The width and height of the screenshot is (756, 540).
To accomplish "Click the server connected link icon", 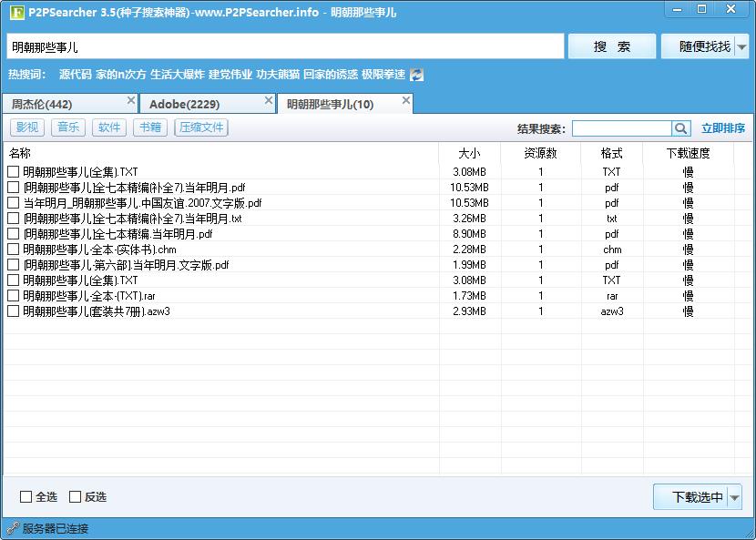I will (x=13, y=528).
